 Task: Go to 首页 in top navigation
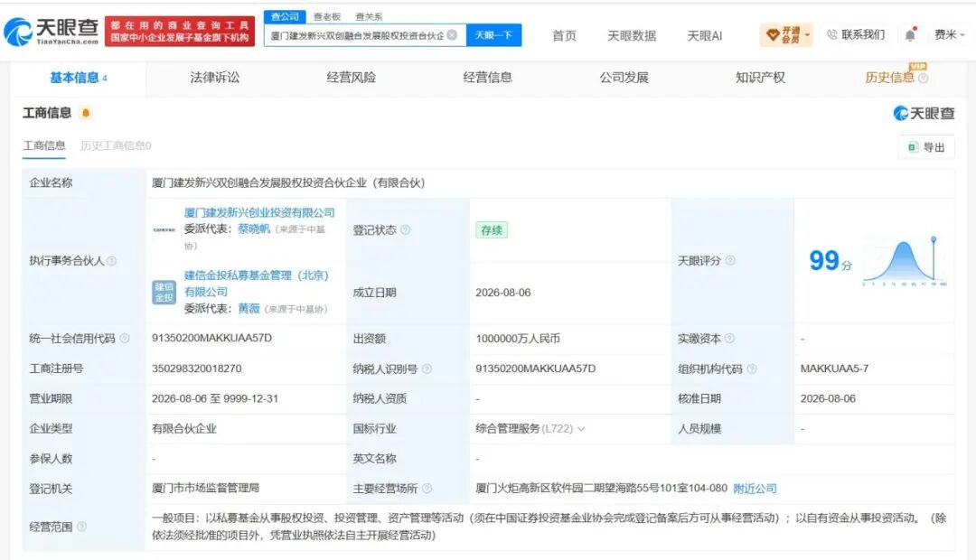(x=564, y=35)
